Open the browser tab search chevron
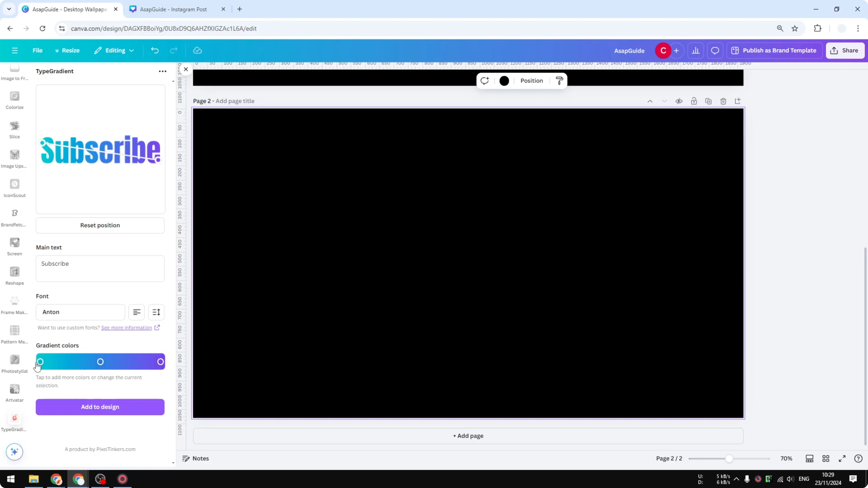Viewport: 868px width, 488px height. [x=9, y=9]
